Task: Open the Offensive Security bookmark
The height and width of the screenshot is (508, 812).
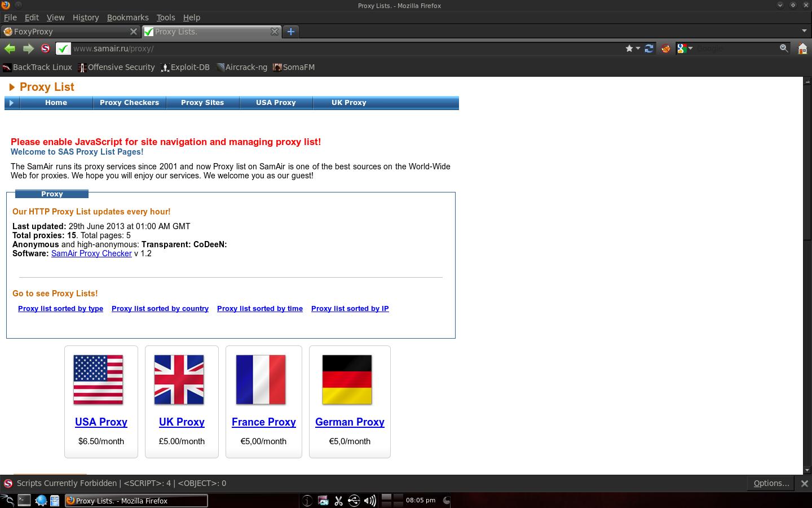Action: tap(116, 67)
